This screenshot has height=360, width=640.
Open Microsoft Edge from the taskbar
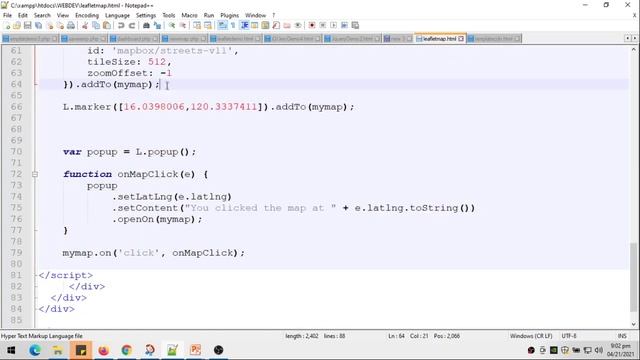point(35,350)
